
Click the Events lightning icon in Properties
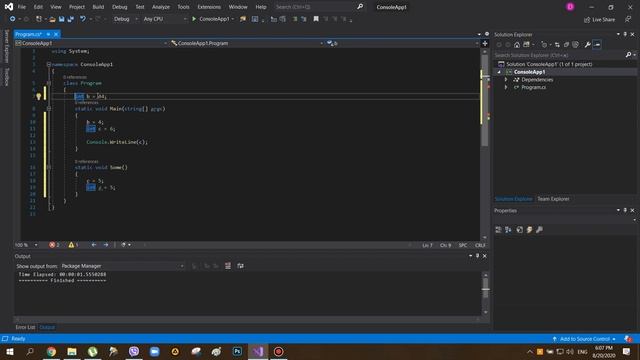(529, 230)
